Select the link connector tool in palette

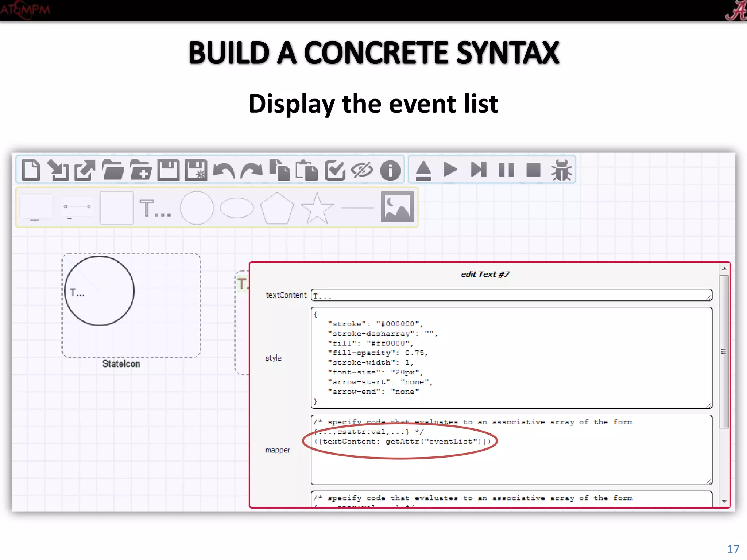point(77,208)
